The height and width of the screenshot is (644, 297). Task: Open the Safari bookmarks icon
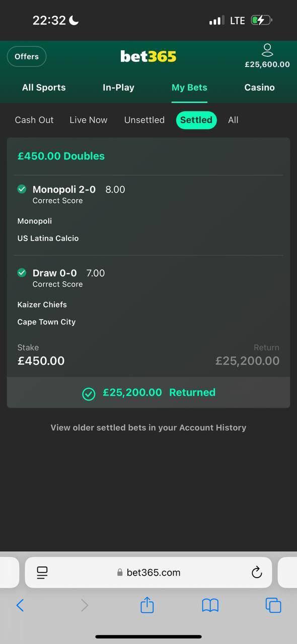210,605
